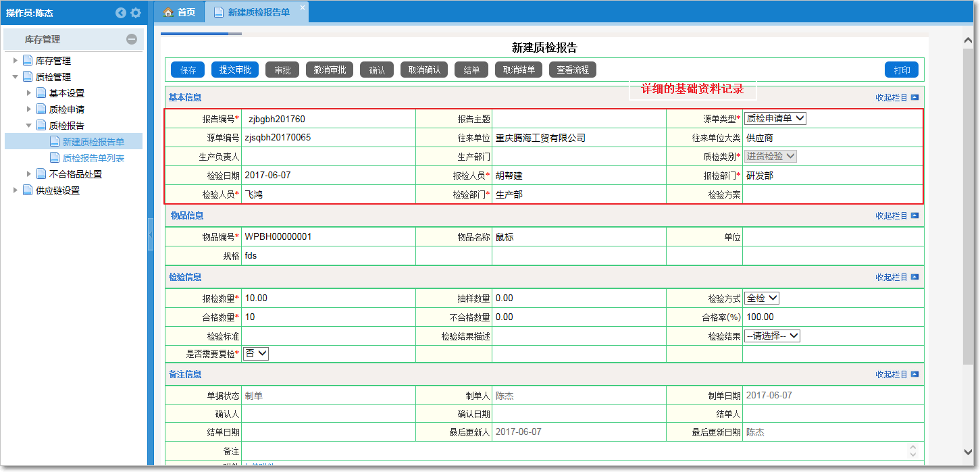This screenshot has width=980, height=472.
Task: Collapse the 检验信息 section via 收起栏目 icon
Action: coord(914,277)
